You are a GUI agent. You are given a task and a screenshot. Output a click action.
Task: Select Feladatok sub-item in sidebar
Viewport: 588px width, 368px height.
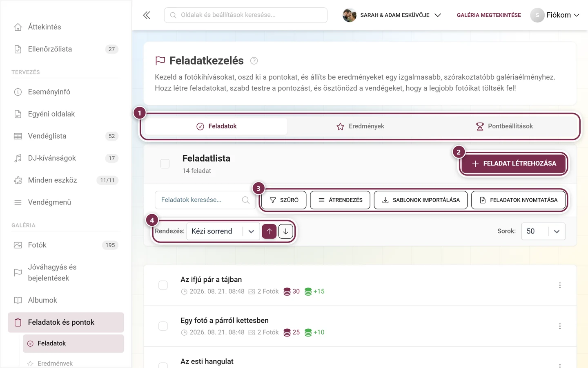pos(73,343)
